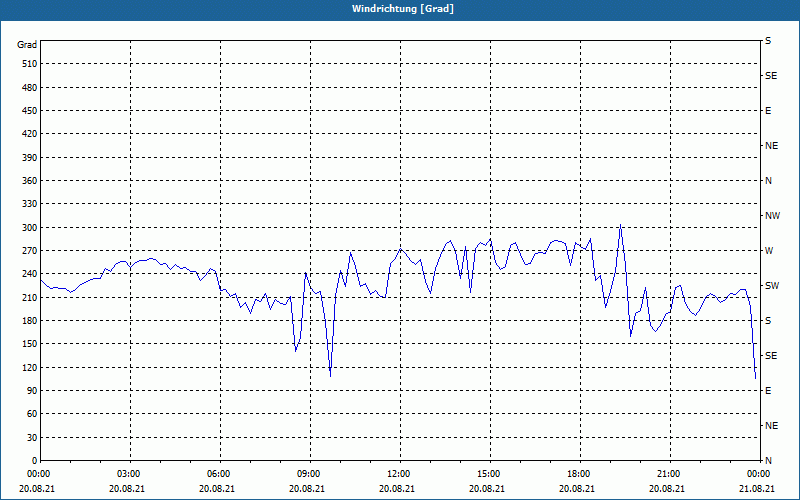This screenshot has width=800, height=500.
Task: Select the 180 axis tick label
Action: 29,321
